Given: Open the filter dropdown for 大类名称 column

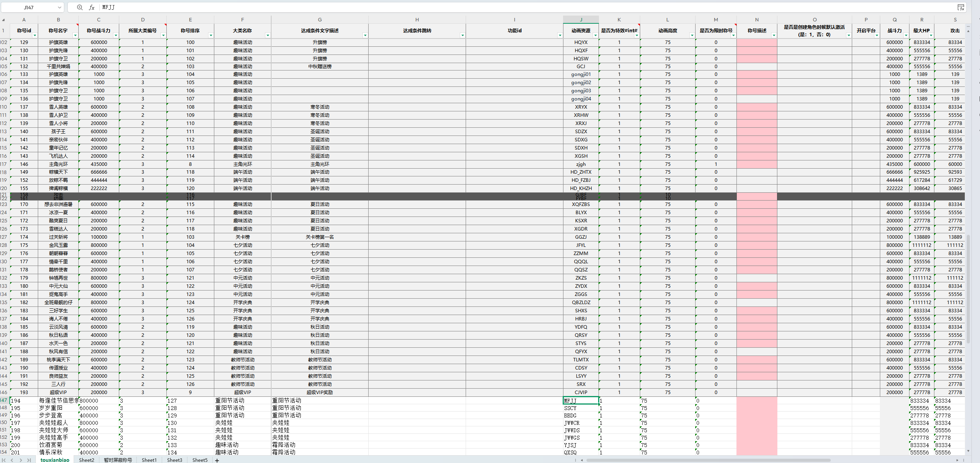Looking at the screenshot, I should tap(268, 35).
